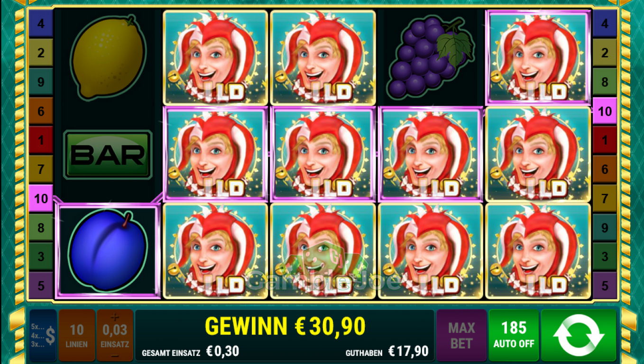
Task: Click the GUTHABEN balance amount
Action: coord(408,351)
